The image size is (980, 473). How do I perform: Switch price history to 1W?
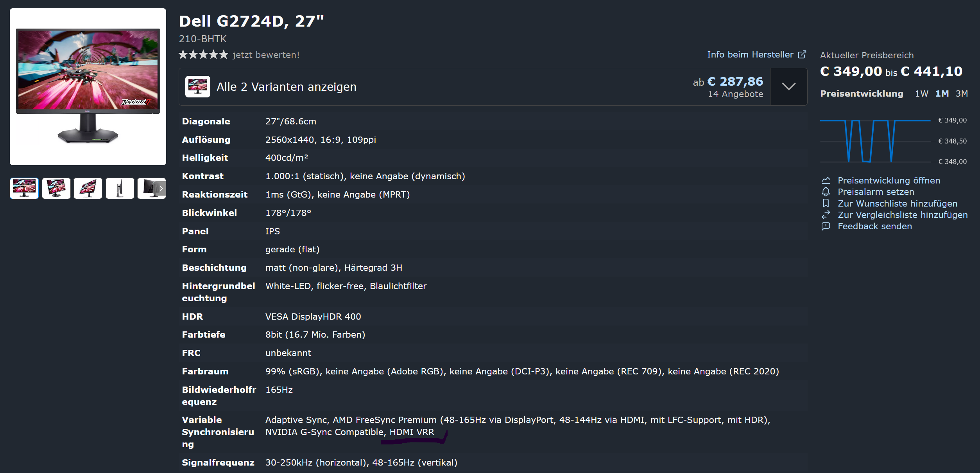click(x=921, y=94)
